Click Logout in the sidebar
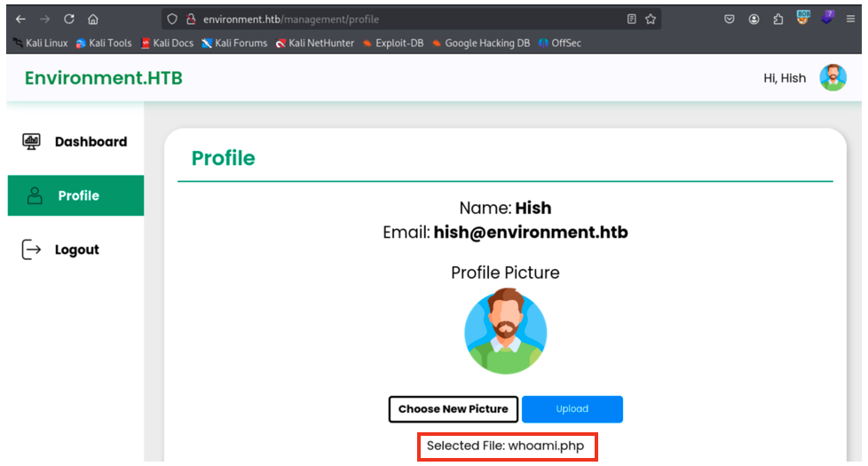The height and width of the screenshot is (466, 868). (75, 249)
